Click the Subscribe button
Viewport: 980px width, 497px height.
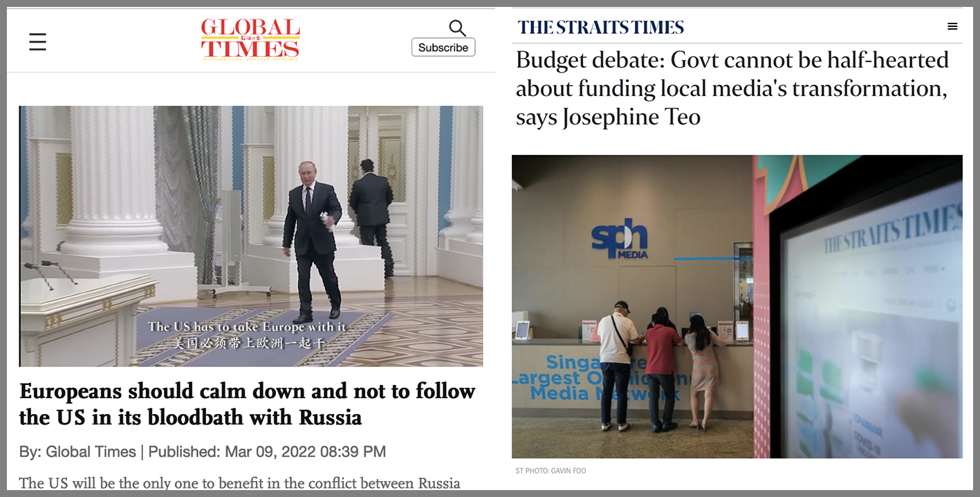click(443, 47)
